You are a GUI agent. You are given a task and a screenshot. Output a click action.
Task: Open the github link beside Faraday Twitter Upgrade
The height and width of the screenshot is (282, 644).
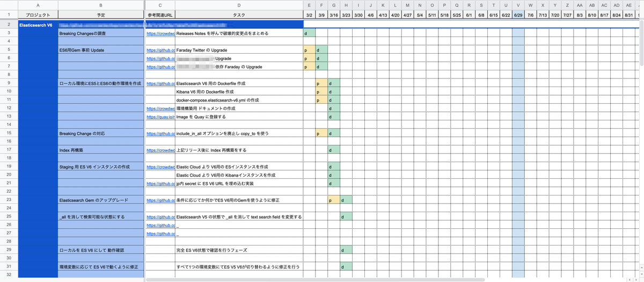pyautogui.click(x=160, y=50)
